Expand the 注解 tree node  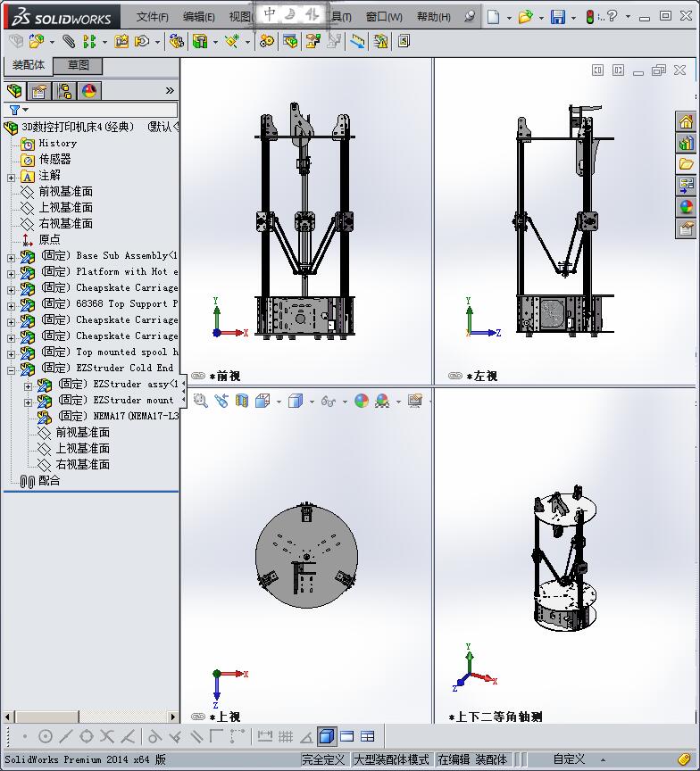pyautogui.click(x=11, y=178)
